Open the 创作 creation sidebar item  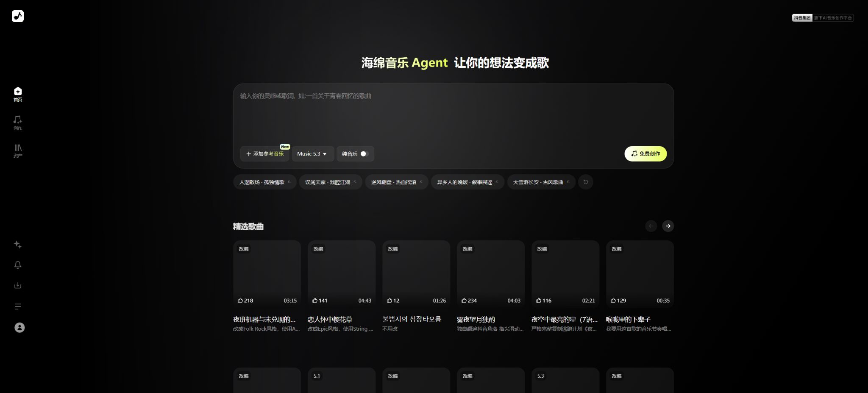click(x=18, y=123)
